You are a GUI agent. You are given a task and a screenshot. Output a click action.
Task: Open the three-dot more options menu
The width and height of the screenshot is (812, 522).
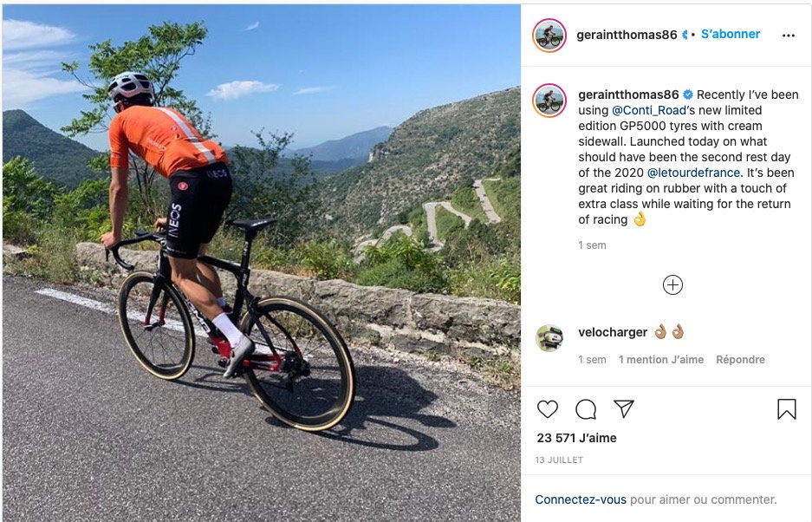789,36
